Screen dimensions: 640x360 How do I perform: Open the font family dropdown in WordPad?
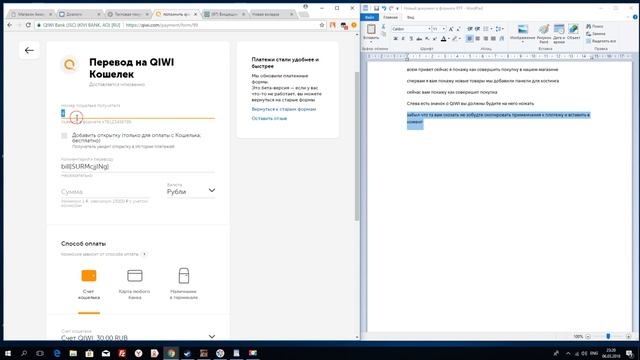tap(429, 29)
